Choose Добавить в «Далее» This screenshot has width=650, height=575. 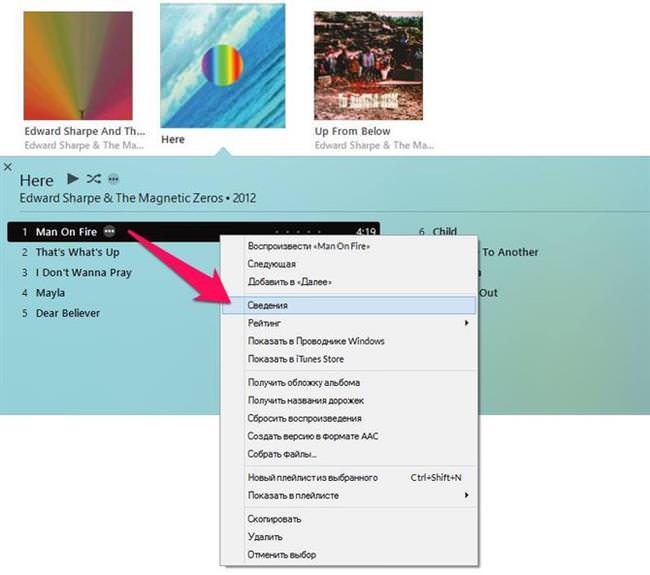tap(349, 282)
